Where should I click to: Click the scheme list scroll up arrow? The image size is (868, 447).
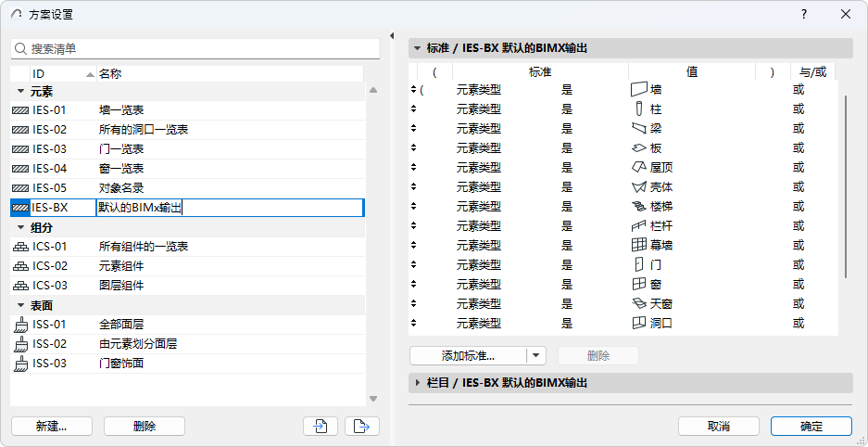coord(373,90)
